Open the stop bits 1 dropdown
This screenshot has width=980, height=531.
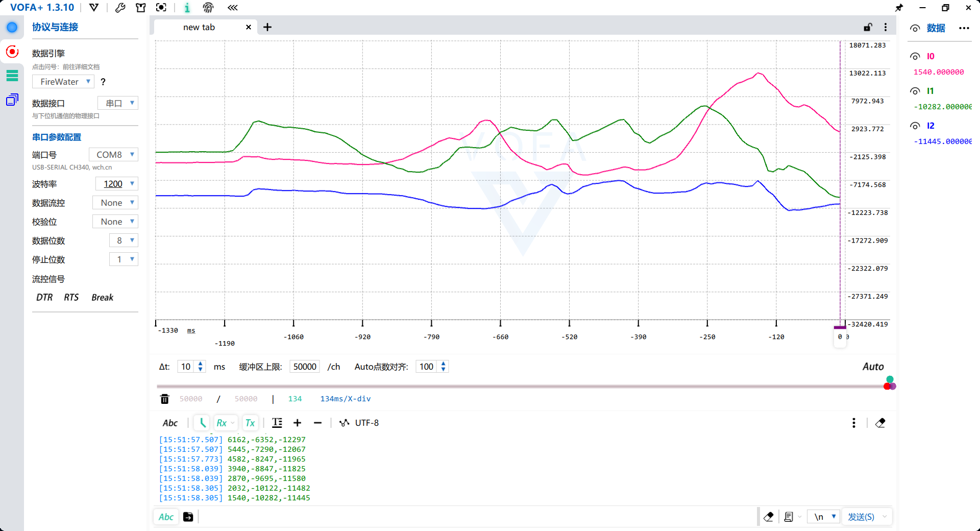[x=124, y=259]
